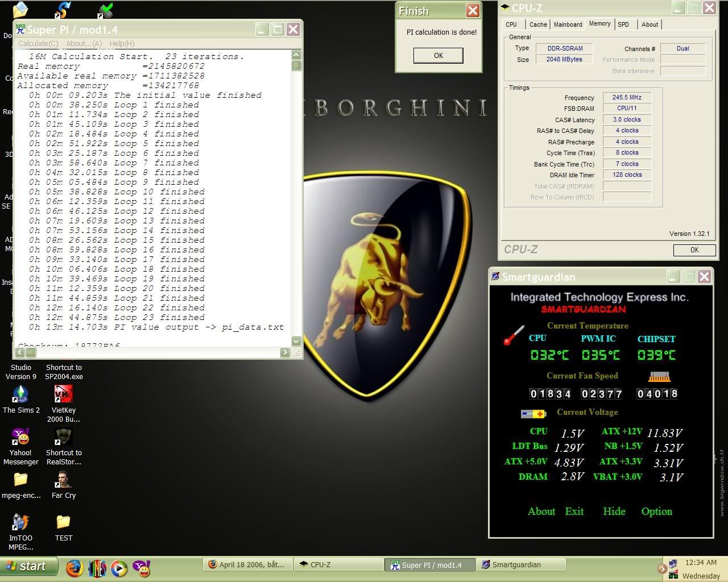Image resolution: width=728 pixels, height=582 pixels.
Task: Click Super PI horizontal scrollbar right arrow
Action: tap(285, 352)
